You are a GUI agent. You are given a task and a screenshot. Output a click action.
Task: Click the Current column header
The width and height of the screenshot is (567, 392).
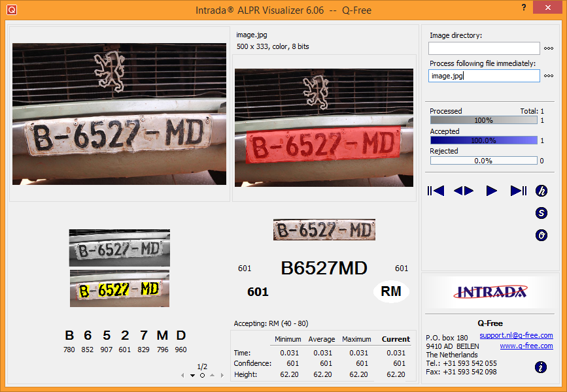(x=396, y=339)
